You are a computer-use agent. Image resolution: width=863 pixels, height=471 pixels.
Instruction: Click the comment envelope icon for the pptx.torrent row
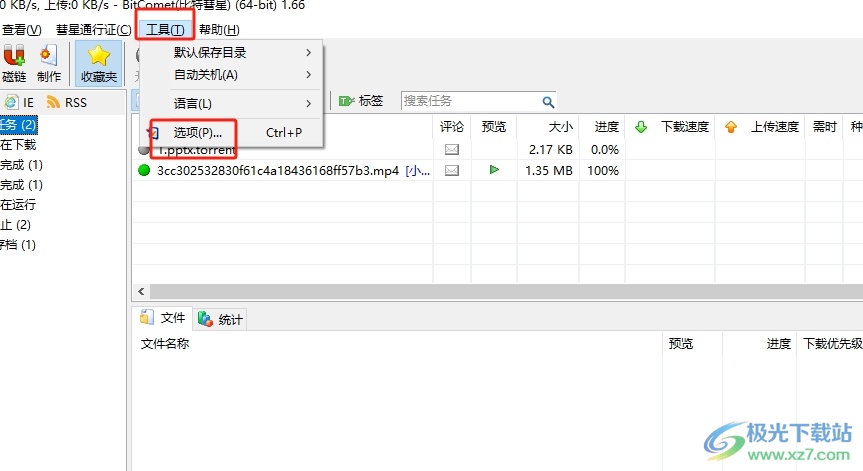pyautogui.click(x=452, y=149)
